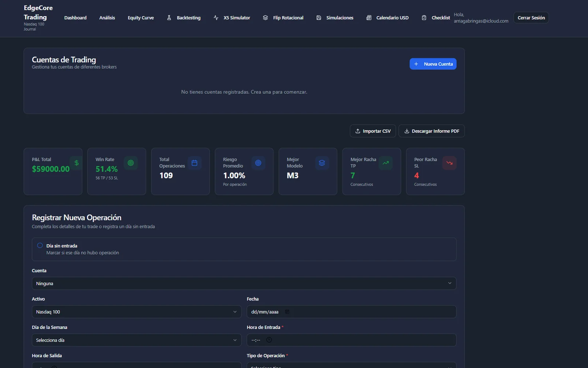This screenshot has width=588, height=368.
Task: Click the downward trend icon in Peor Racha SL card
Action: pyautogui.click(x=449, y=163)
